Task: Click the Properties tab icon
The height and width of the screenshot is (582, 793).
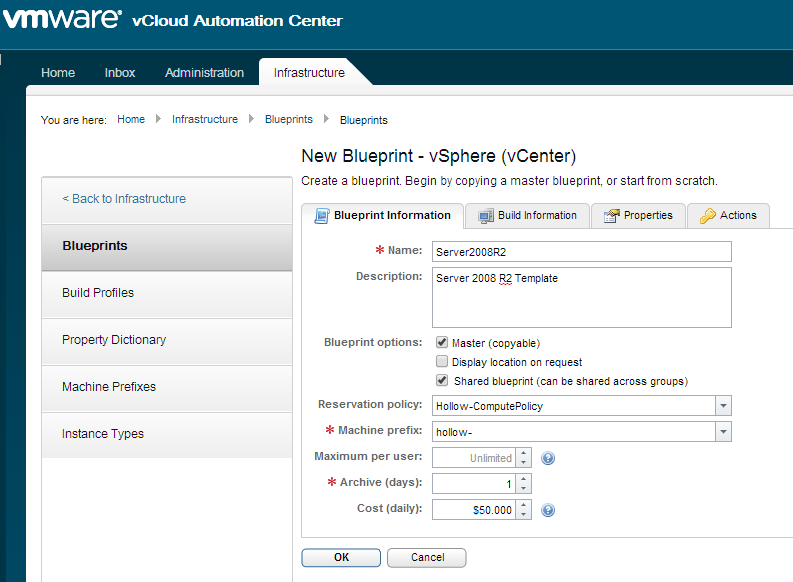Action: coord(612,216)
